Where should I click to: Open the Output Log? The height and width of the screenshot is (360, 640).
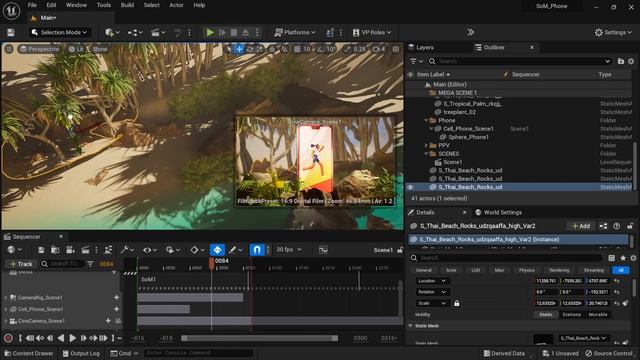coord(81,353)
